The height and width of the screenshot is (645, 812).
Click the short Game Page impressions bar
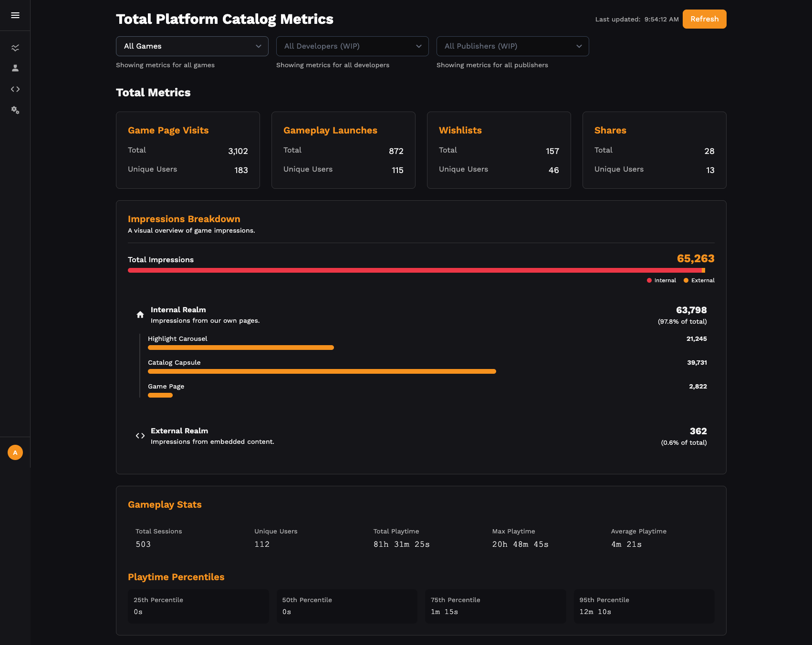click(160, 395)
